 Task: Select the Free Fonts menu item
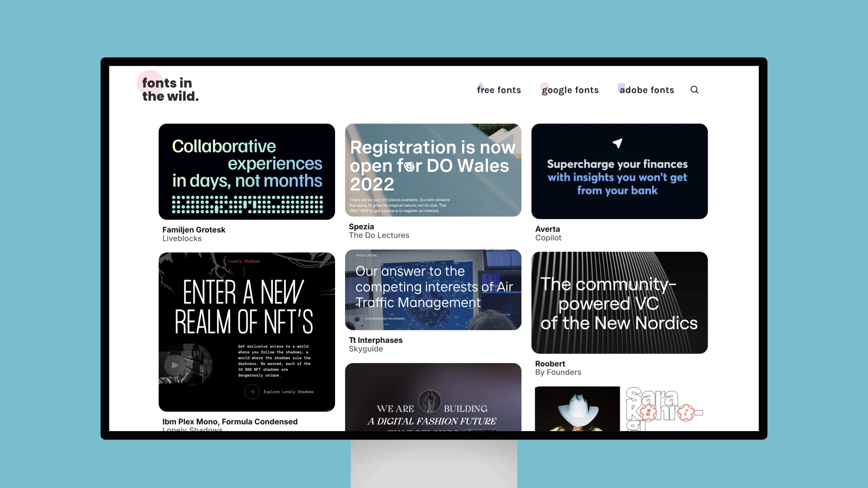499,90
